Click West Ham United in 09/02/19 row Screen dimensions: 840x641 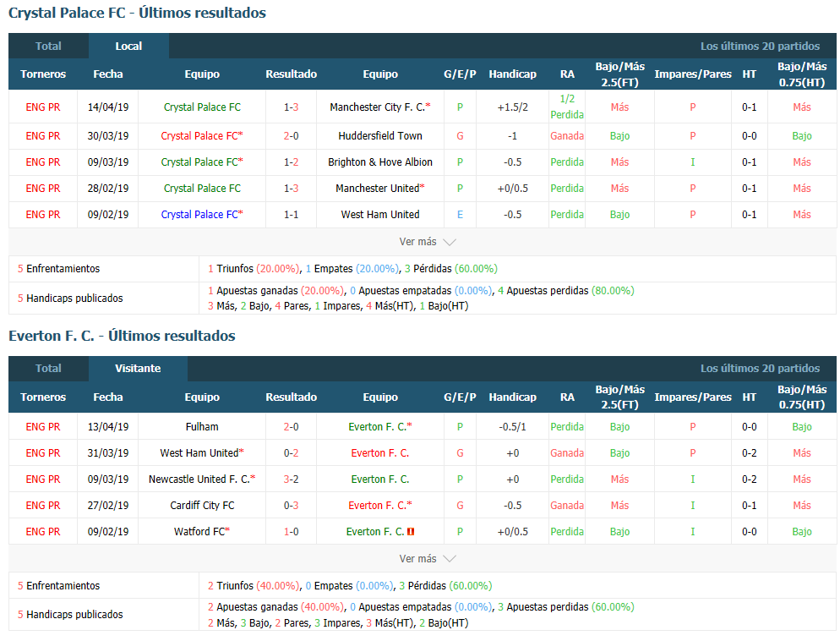[x=379, y=215]
